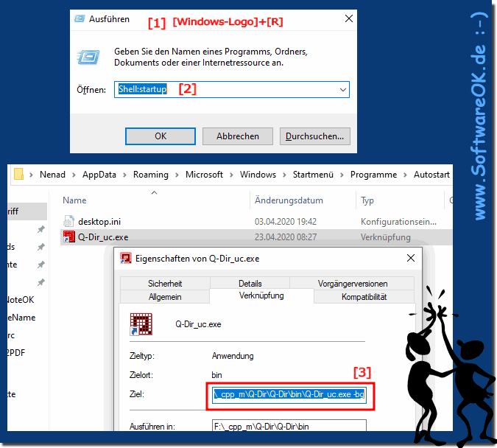The width and height of the screenshot is (497, 448).
Task: Expand the chevron after AppData in the breadcrumb
Action: 124,175
